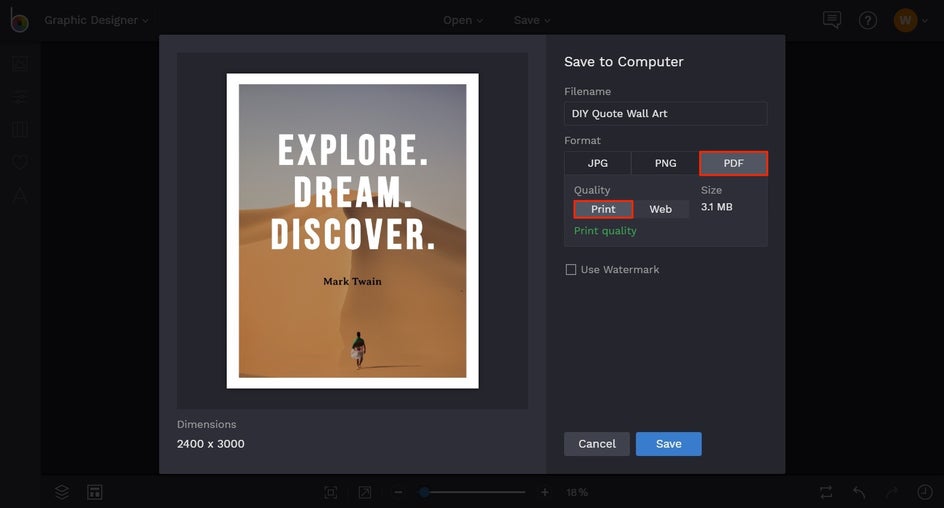Click the zoom slider handle

[x=424, y=492]
